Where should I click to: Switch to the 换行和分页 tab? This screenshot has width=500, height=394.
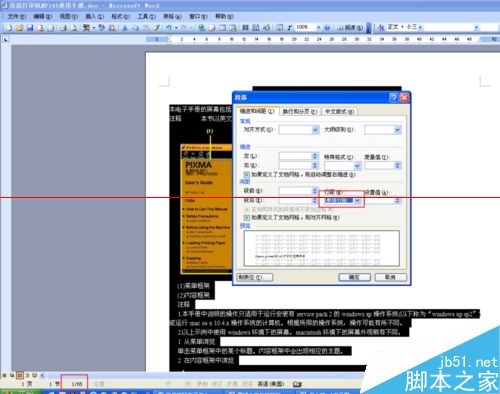click(299, 112)
